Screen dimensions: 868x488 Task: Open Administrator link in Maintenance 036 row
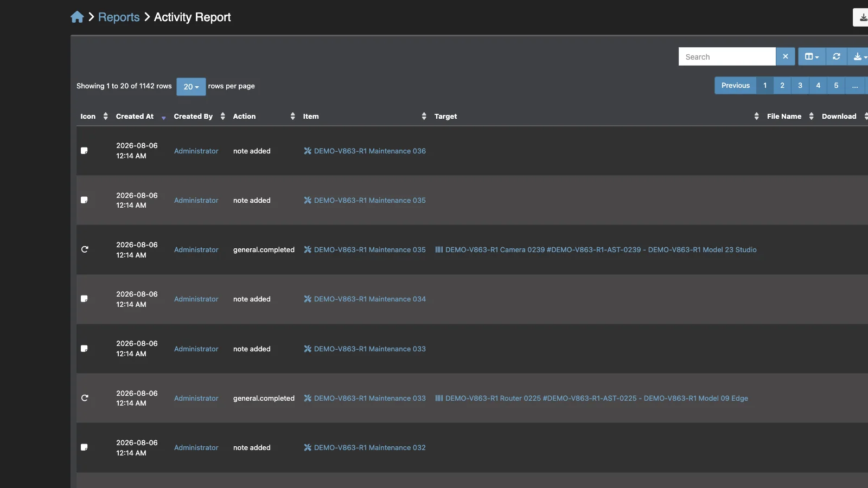coord(196,151)
